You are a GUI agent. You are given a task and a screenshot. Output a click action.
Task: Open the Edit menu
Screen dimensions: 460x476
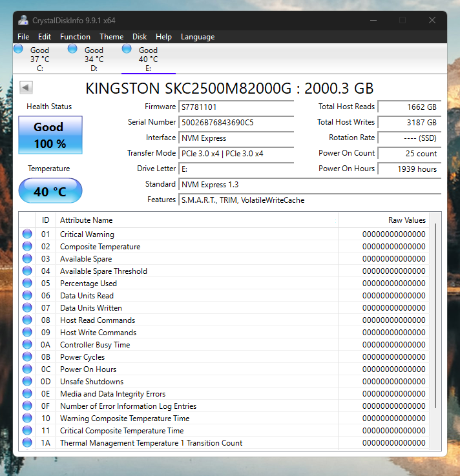coord(45,37)
